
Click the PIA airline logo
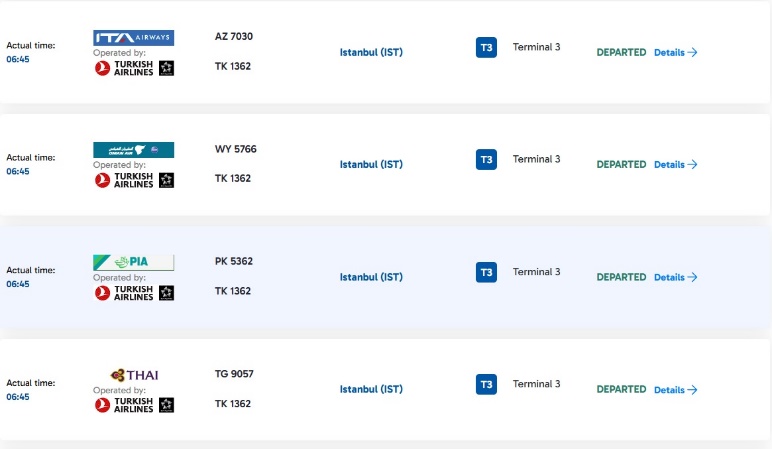tap(133, 263)
